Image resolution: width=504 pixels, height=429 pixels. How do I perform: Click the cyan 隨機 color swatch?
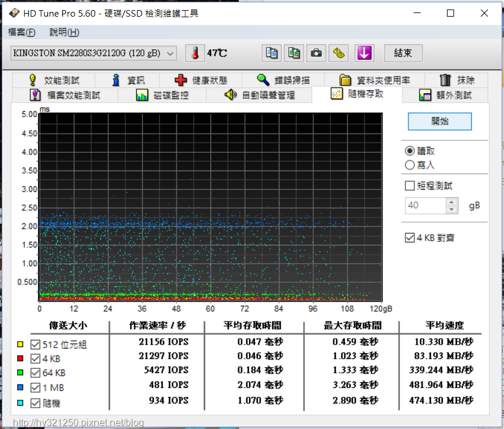pos(20,403)
